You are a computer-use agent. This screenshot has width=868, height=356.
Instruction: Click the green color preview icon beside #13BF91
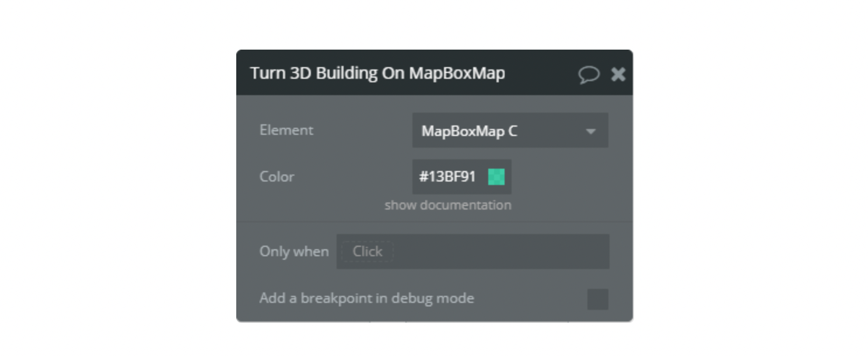pyautogui.click(x=495, y=177)
